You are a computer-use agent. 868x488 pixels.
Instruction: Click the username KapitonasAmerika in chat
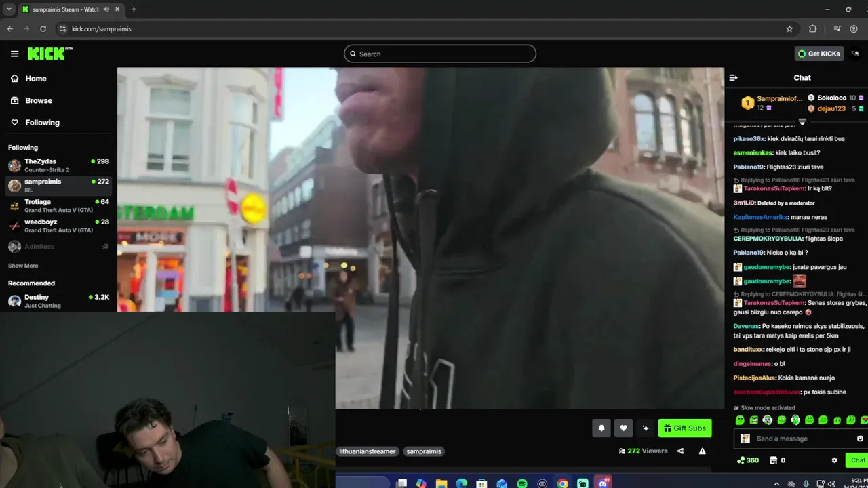tap(760, 217)
